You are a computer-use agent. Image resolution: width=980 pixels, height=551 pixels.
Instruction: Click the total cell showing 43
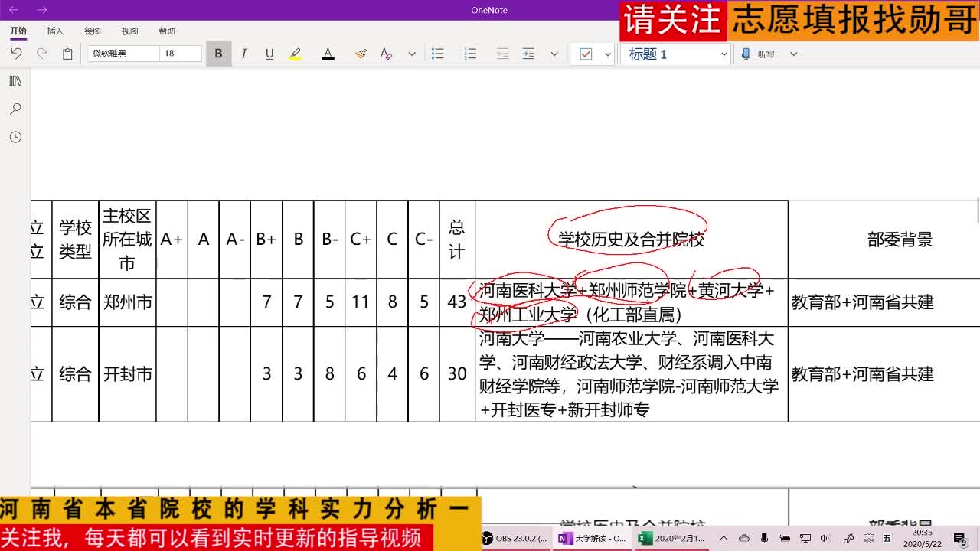point(457,302)
